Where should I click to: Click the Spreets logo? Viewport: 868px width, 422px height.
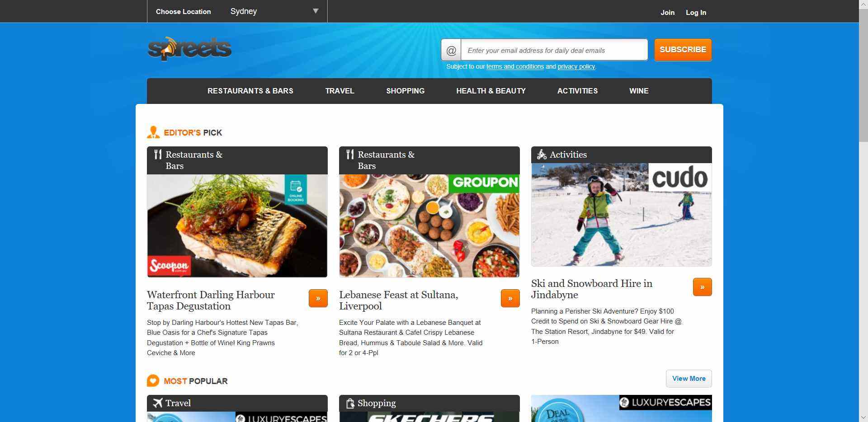(x=189, y=49)
